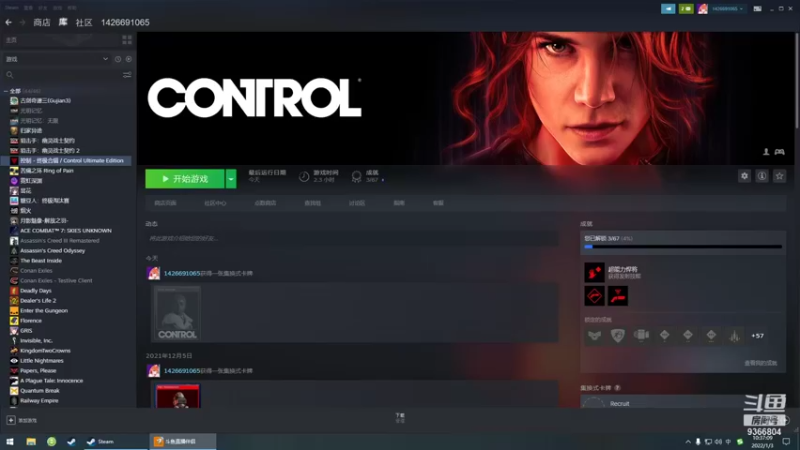
Task: Open the 库 library tab
Action: pos(63,22)
